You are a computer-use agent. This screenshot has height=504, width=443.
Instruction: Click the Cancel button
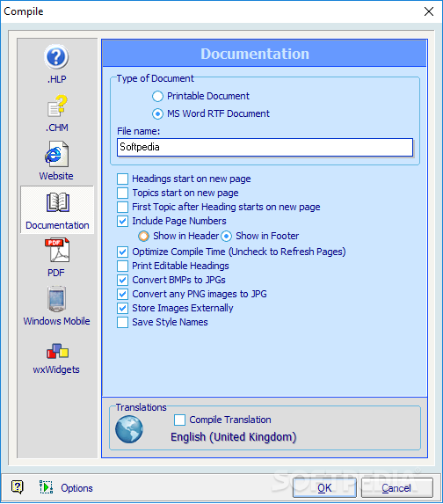coord(396,488)
